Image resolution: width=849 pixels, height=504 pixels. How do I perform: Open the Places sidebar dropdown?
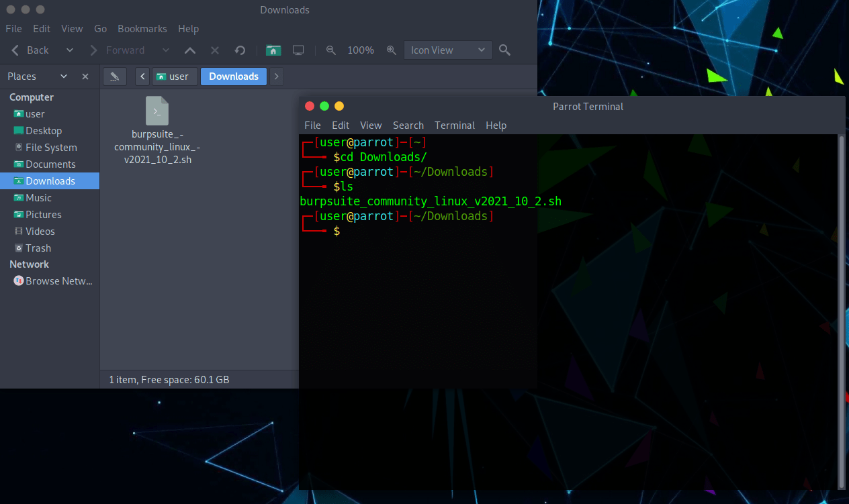[64, 77]
